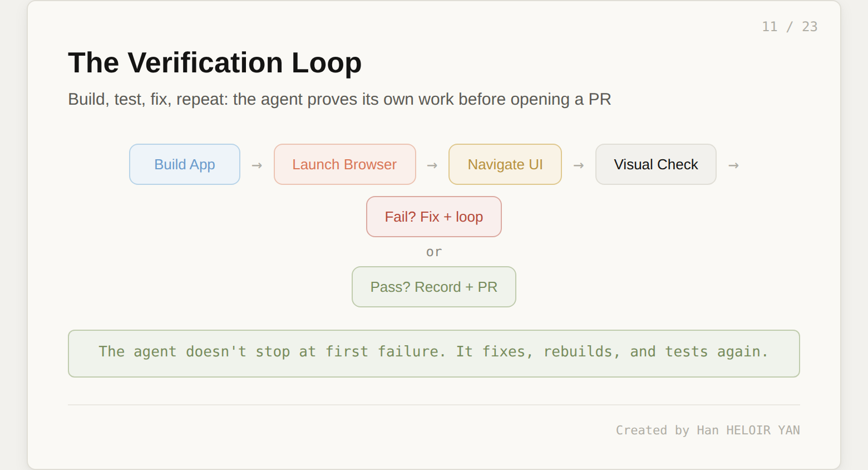Image resolution: width=868 pixels, height=470 pixels.
Task: Click the title 'The Verification Loop'
Action: pos(215,62)
